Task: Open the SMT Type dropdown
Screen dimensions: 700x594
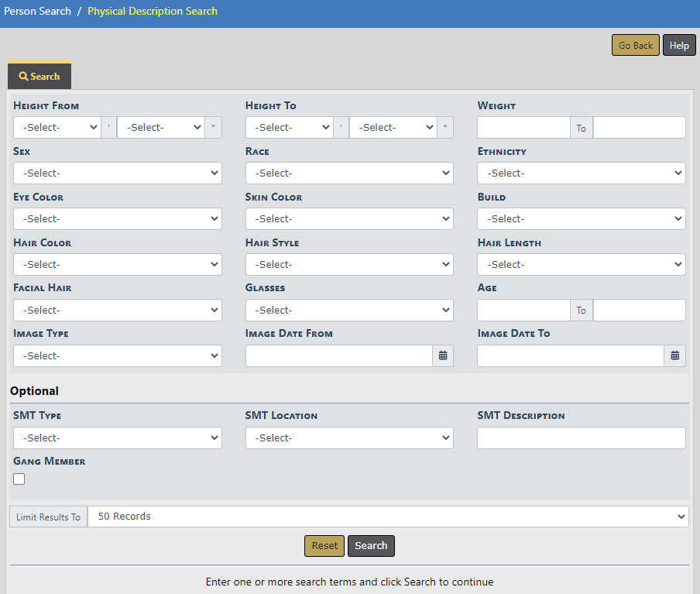Action: pos(118,438)
